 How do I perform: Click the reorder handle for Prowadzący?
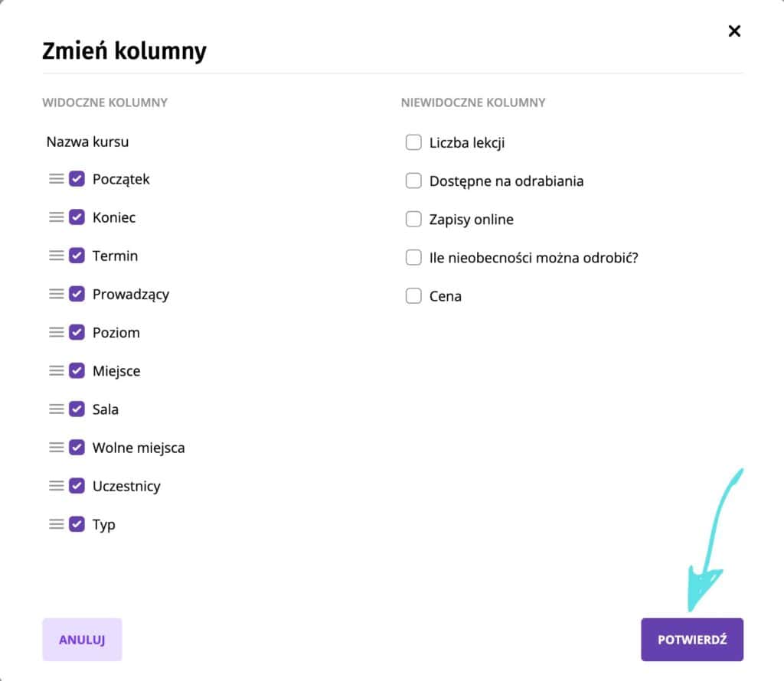click(57, 294)
